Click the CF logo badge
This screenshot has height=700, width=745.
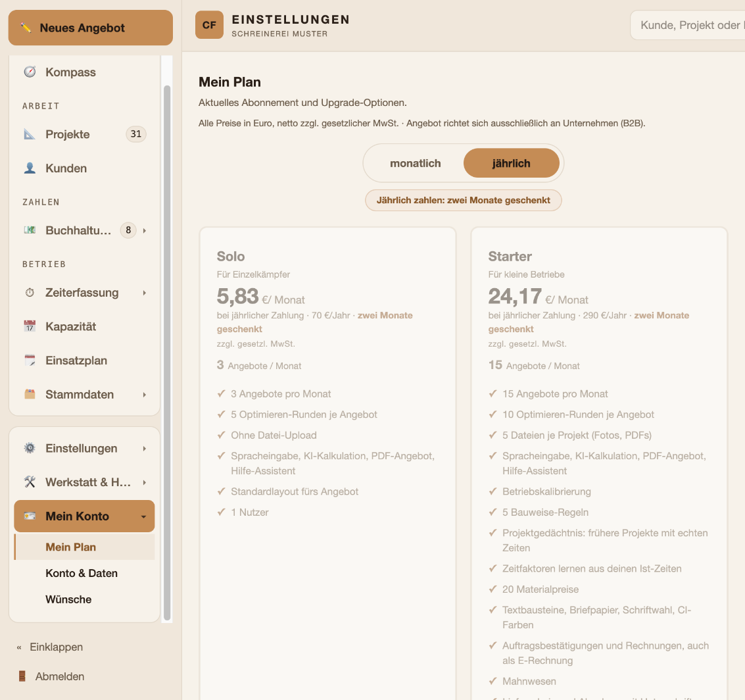coord(209,25)
